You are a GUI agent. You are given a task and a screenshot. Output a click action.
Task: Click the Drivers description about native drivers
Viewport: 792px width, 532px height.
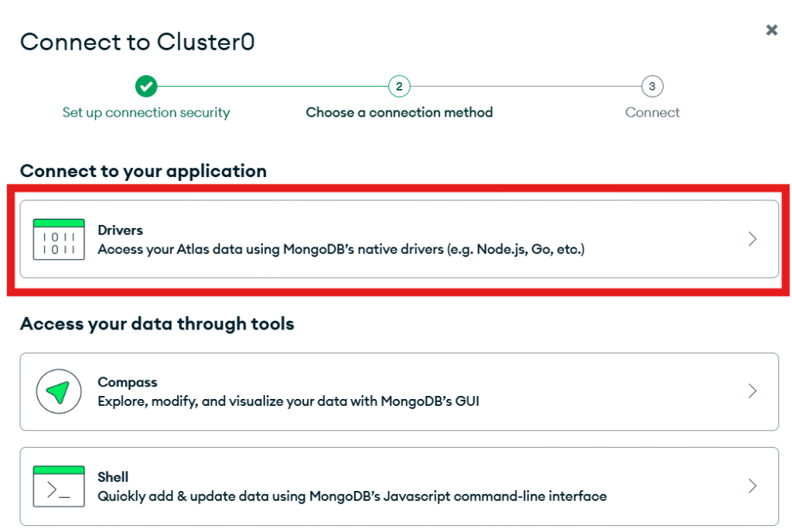click(x=341, y=249)
